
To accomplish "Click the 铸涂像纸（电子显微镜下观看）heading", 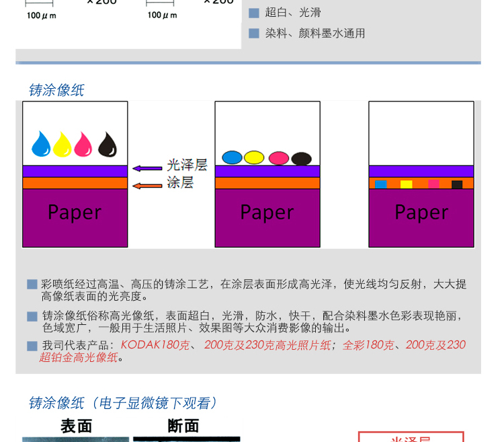I will point(124,403).
